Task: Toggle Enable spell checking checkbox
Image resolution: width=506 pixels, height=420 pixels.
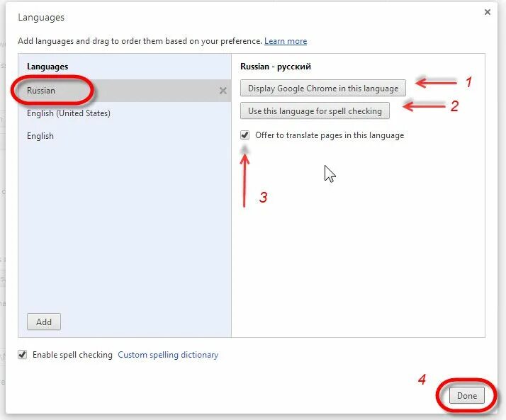Action: [22, 355]
